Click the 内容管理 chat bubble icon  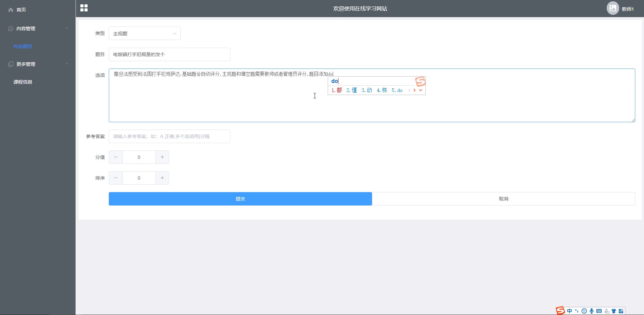pos(11,29)
